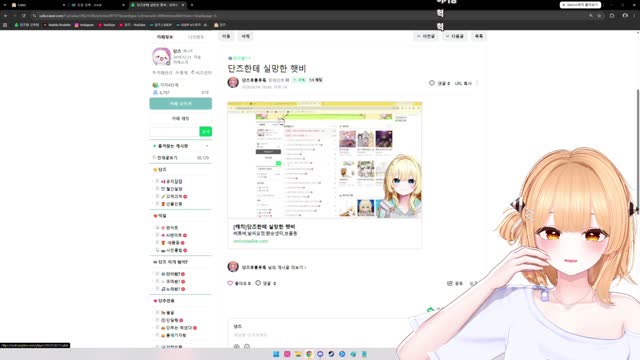Click the comment bubble icon at post header
Viewport: 640px width, 360px height.
(x=432, y=83)
